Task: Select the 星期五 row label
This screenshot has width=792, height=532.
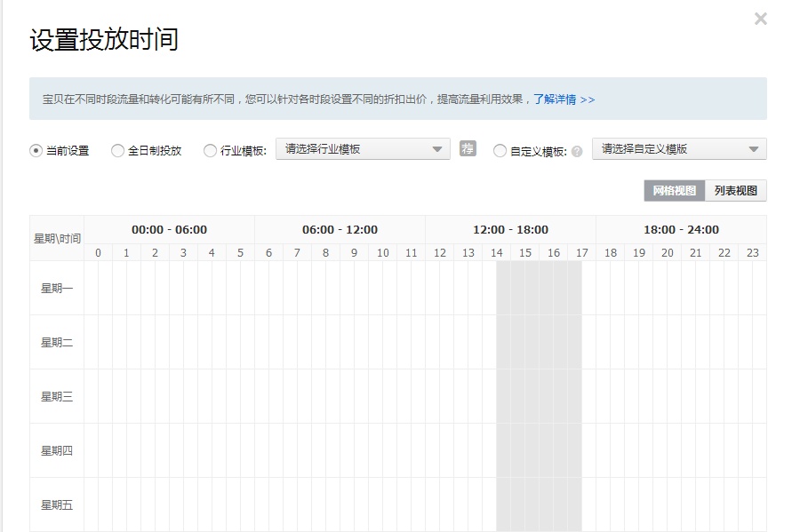Action: pyautogui.click(x=55, y=504)
